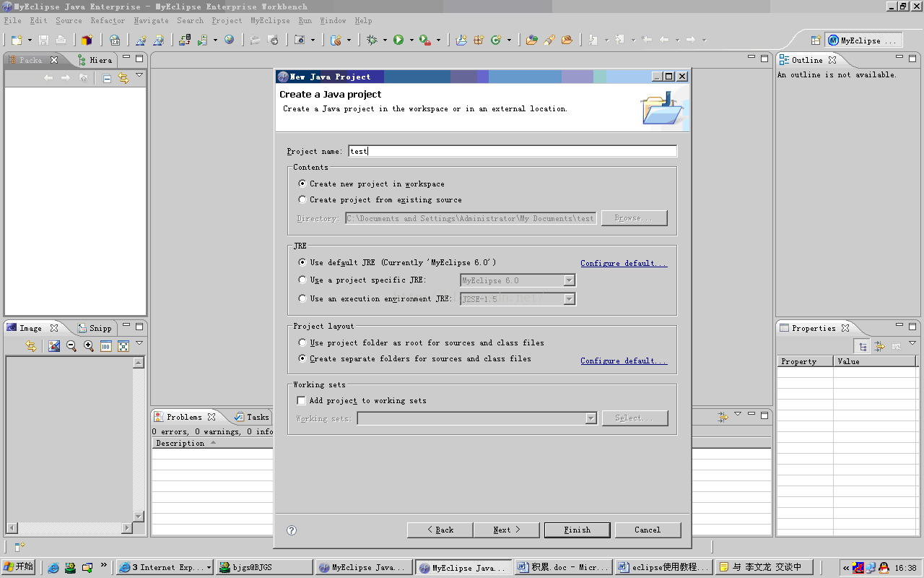Click the Image panel scrollbar right arrow
924x578 pixels.
[x=127, y=528]
